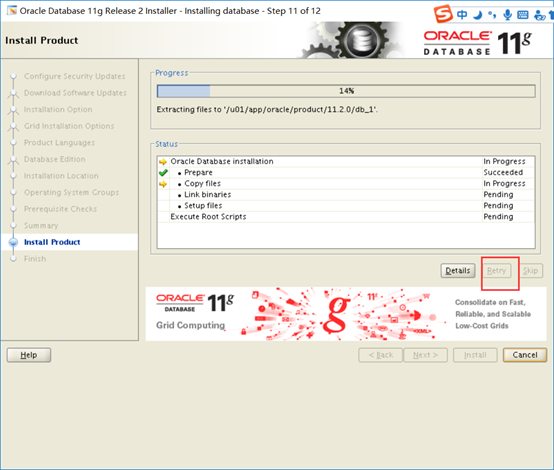Click the Skip button
Viewport: 554px width, 470px height.
coord(531,271)
